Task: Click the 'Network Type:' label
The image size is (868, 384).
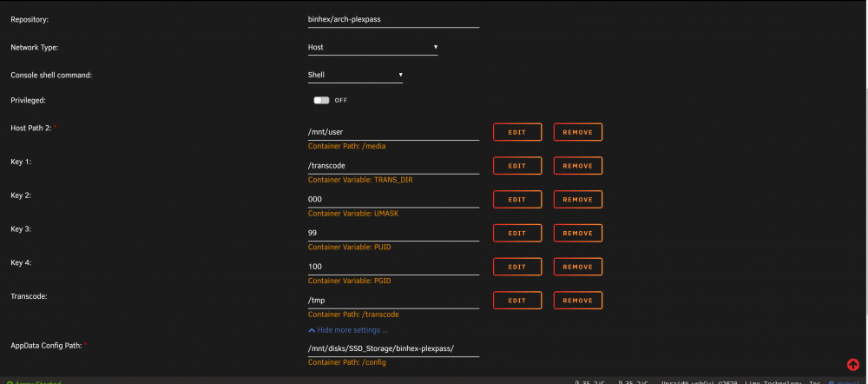Action: pyautogui.click(x=35, y=48)
